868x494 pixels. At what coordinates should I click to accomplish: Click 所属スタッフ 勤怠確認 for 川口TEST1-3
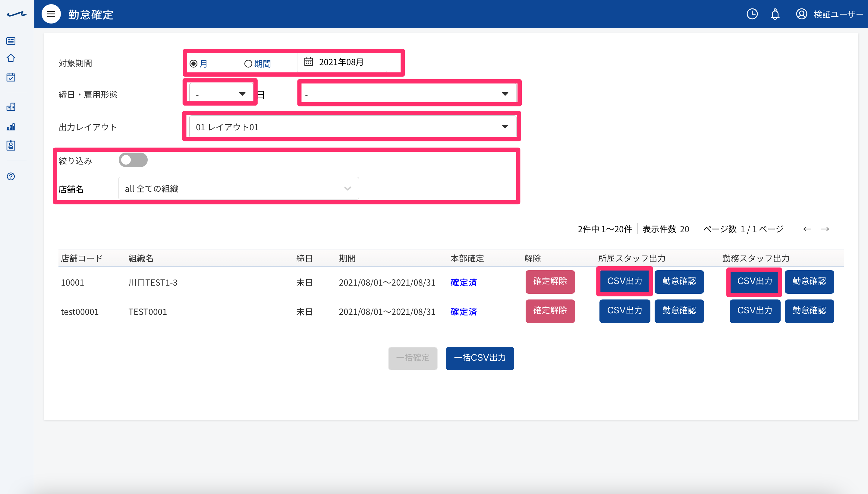tap(679, 282)
